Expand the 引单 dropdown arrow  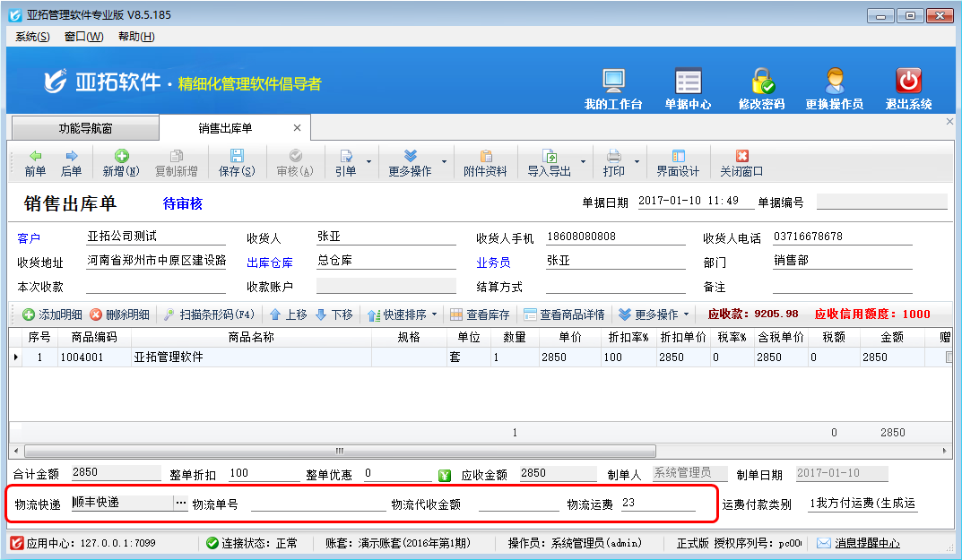click(x=368, y=163)
